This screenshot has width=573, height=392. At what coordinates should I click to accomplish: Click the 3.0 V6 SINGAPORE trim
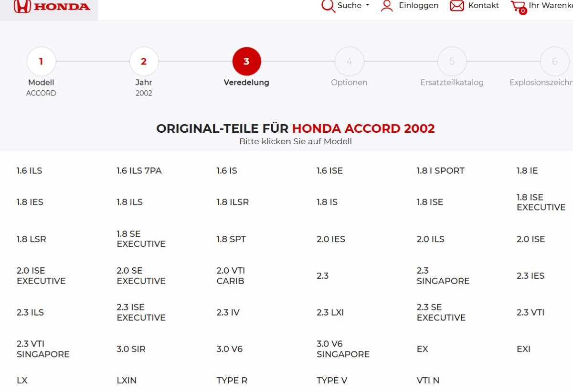(x=343, y=349)
